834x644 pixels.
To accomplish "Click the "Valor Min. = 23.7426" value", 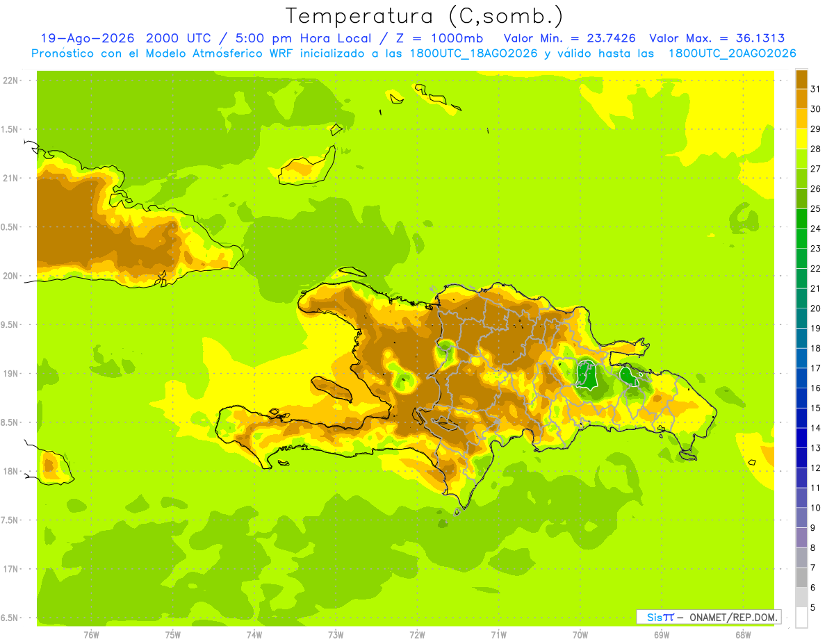I will pyautogui.click(x=570, y=38).
